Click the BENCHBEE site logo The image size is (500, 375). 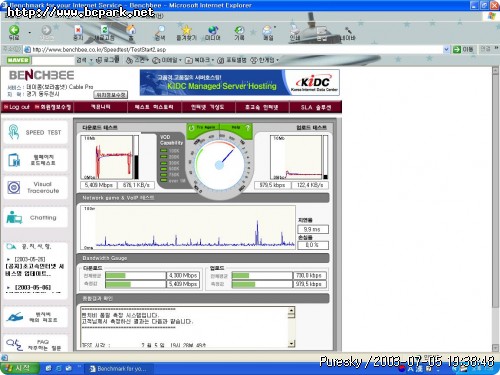(42, 75)
